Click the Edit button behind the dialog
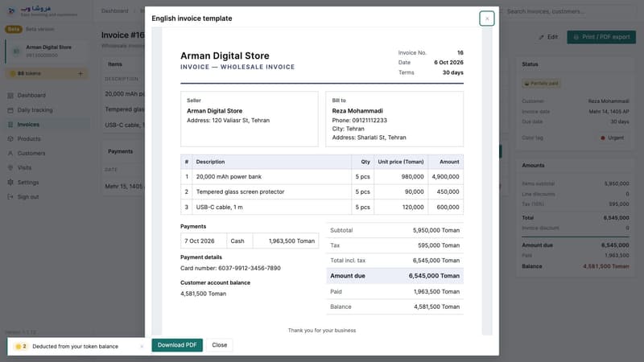 (x=548, y=37)
